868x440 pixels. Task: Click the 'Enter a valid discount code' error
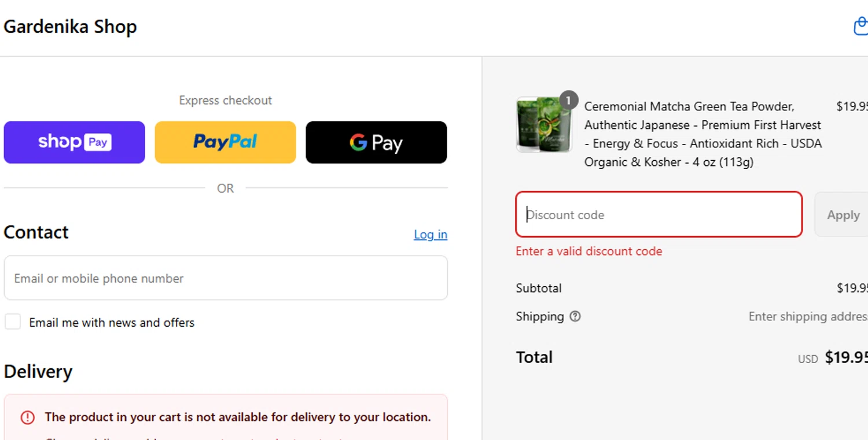pyautogui.click(x=589, y=251)
